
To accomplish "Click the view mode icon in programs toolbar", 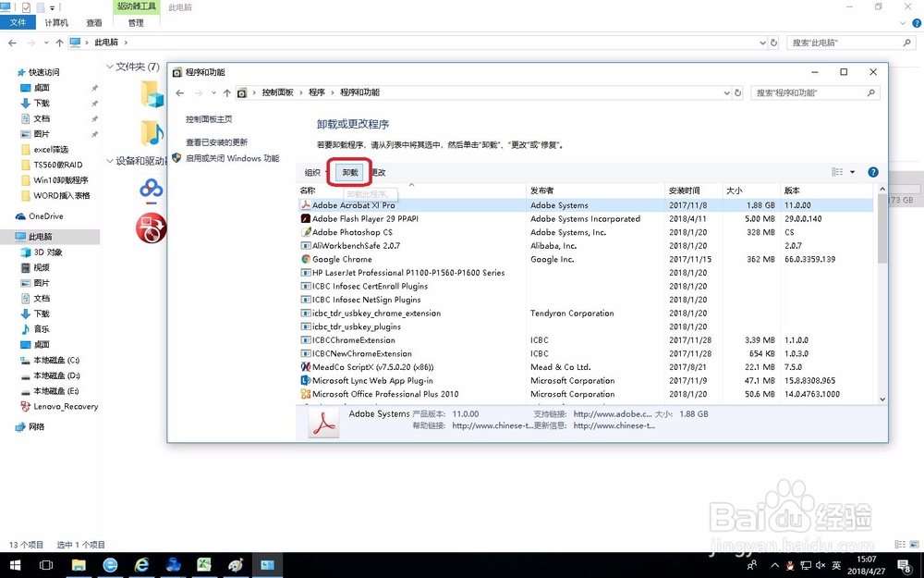I will click(837, 172).
